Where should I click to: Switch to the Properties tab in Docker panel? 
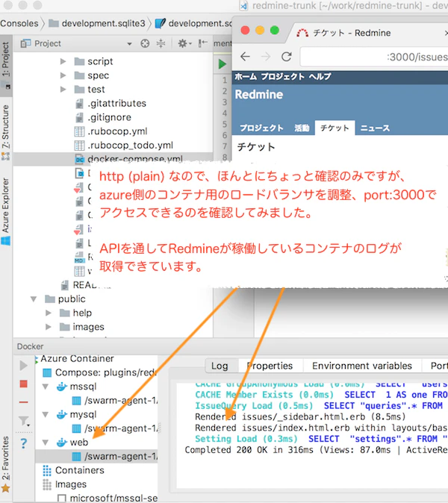(270, 366)
